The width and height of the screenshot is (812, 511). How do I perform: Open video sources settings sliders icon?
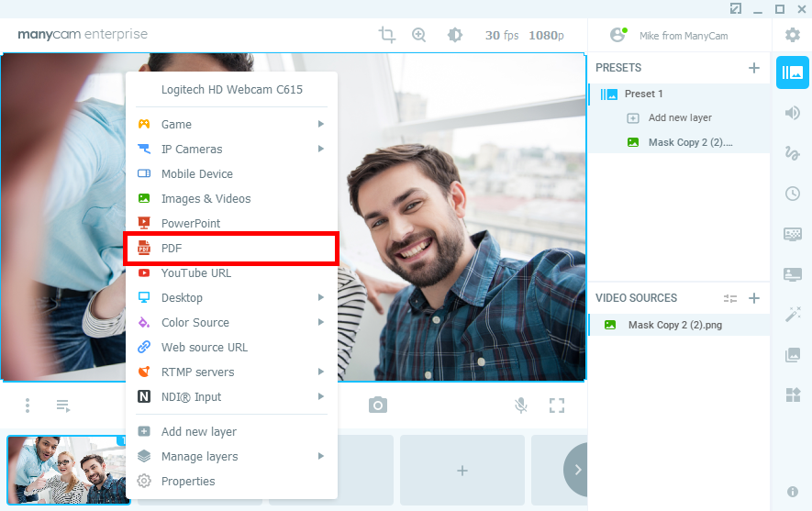730,298
